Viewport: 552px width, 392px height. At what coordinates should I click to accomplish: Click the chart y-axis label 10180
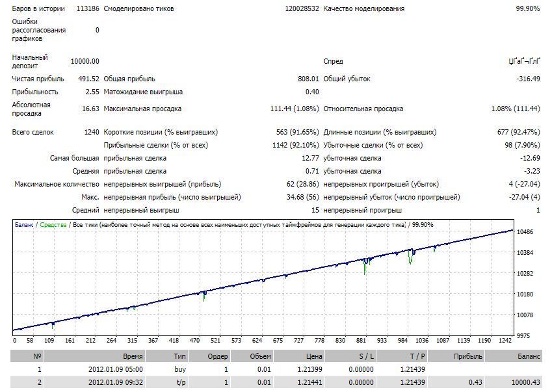[x=525, y=294]
